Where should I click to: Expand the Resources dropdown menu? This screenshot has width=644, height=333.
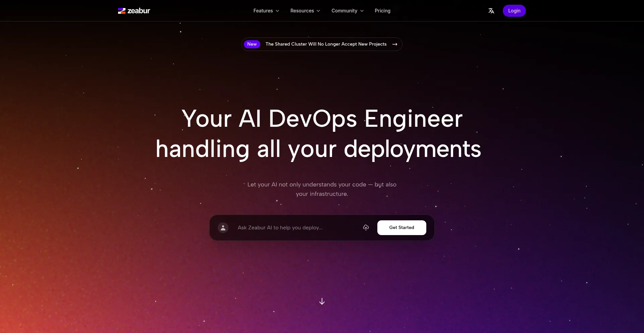click(305, 11)
